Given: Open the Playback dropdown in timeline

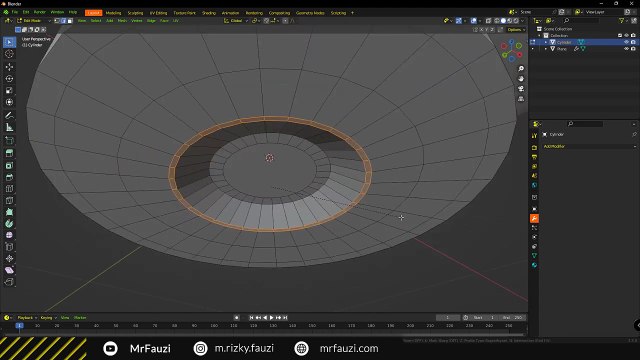Looking at the screenshot, I should [27, 318].
